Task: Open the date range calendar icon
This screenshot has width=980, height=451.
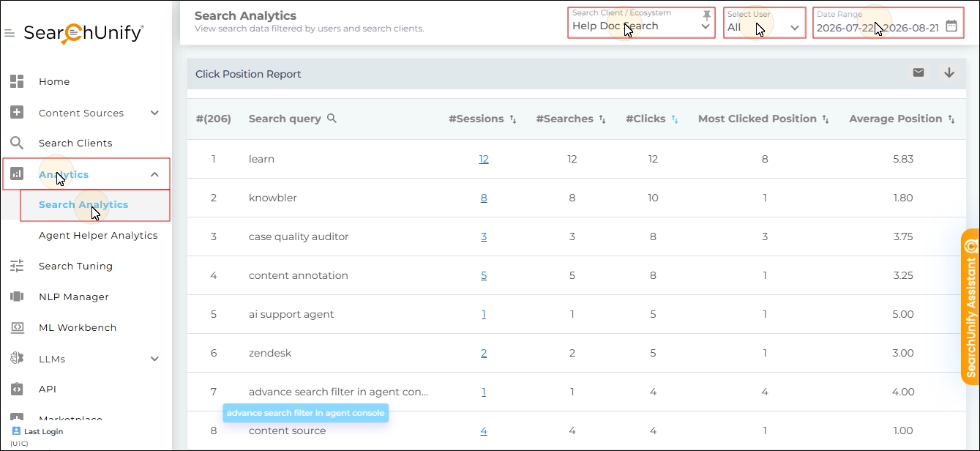Action: coord(951,26)
